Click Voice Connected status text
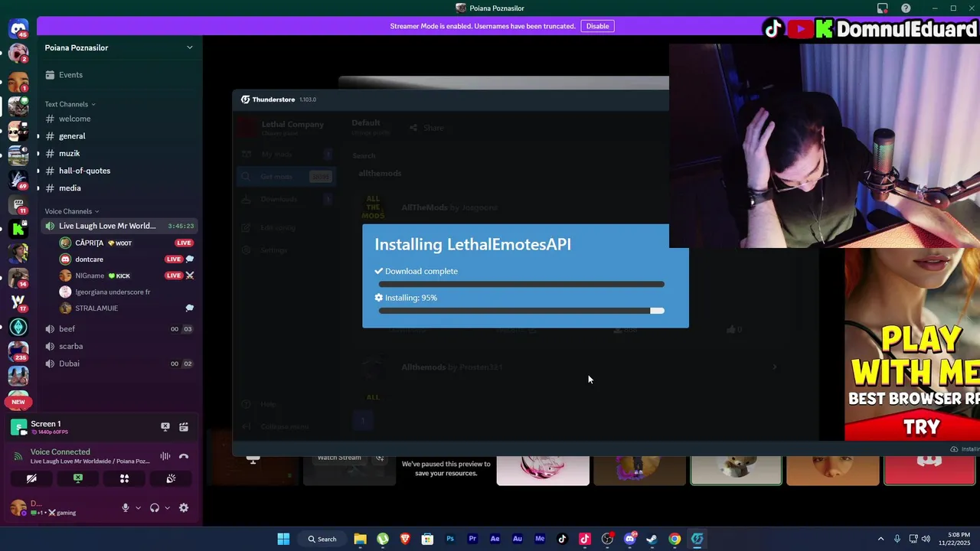 (60, 452)
